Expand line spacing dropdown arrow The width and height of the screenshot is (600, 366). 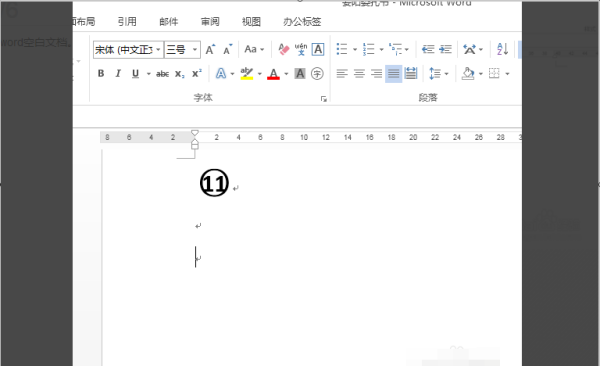pyautogui.click(x=447, y=74)
